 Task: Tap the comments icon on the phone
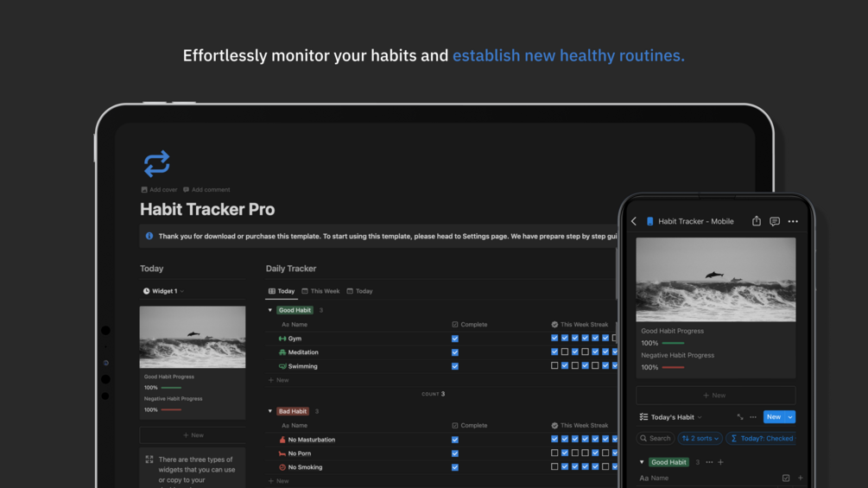click(x=775, y=221)
